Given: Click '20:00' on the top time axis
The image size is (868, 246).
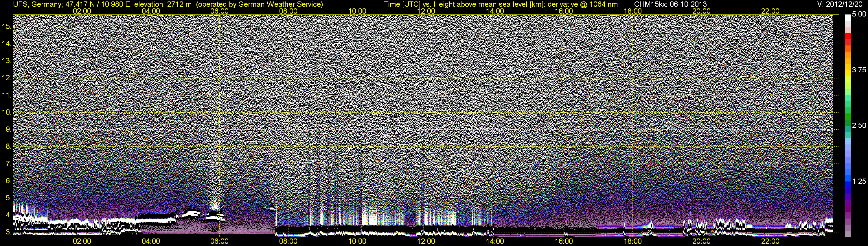Looking at the screenshot, I should pos(702,11).
